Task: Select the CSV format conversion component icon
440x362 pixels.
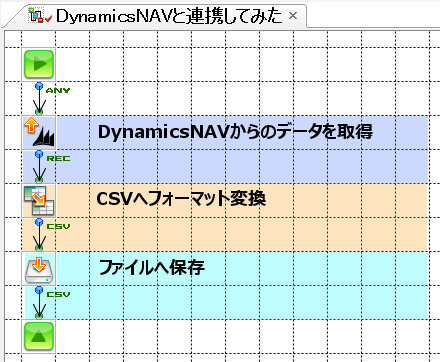Action: [39, 200]
